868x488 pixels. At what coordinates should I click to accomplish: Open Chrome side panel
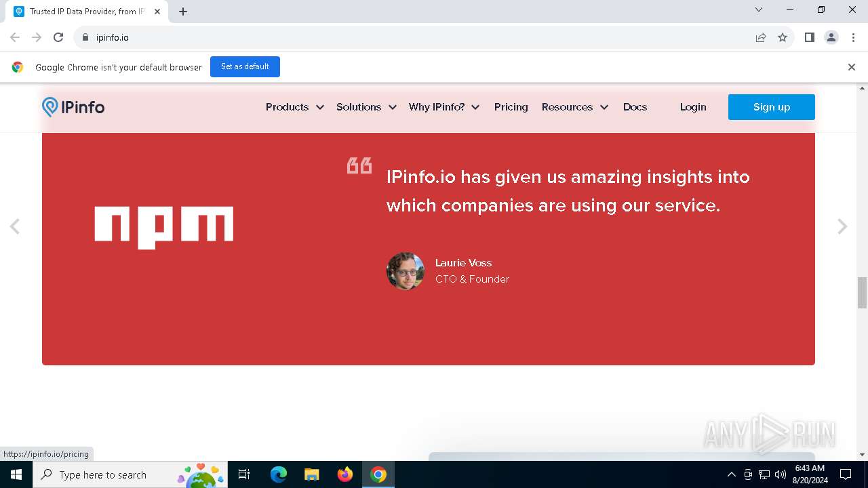point(810,37)
